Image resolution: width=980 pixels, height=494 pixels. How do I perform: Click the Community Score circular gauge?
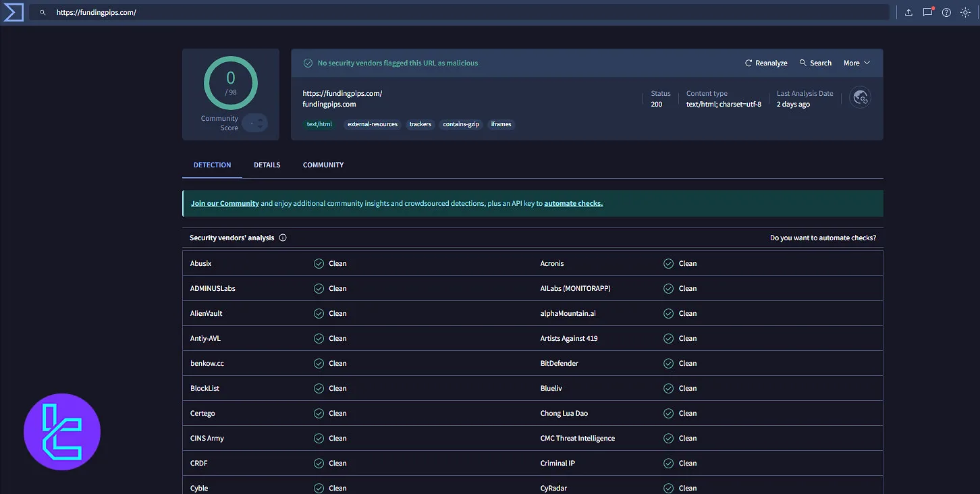coord(231,82)
